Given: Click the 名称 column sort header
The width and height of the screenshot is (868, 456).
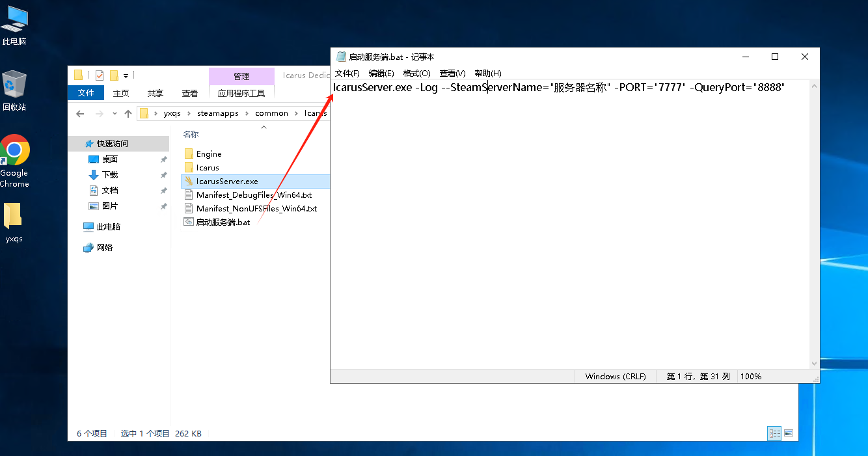Looking at the screenshot, I should pos(191,134).
